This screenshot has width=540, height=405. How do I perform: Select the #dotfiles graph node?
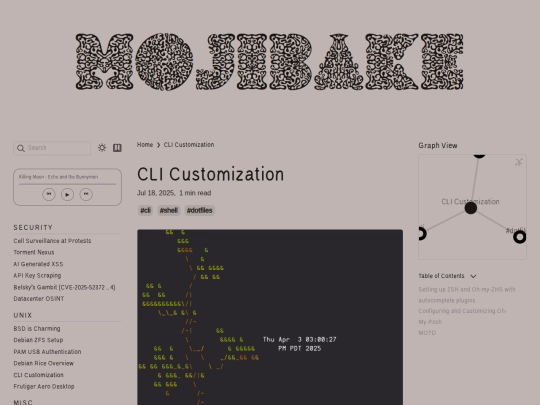coord(520,237)
